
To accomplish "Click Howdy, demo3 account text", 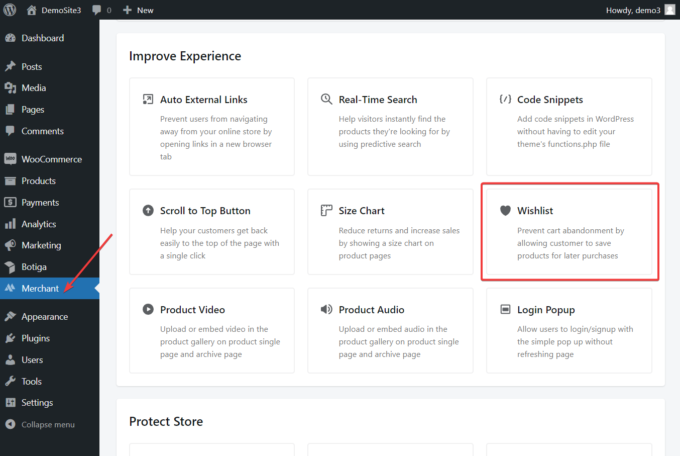I will click(x=633, y=10).
